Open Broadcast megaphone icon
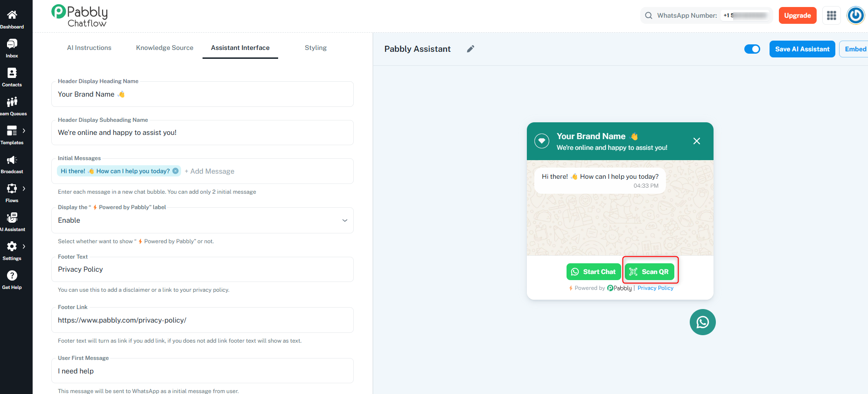Viewport: 868px width, 394px height. coord(12,160)
